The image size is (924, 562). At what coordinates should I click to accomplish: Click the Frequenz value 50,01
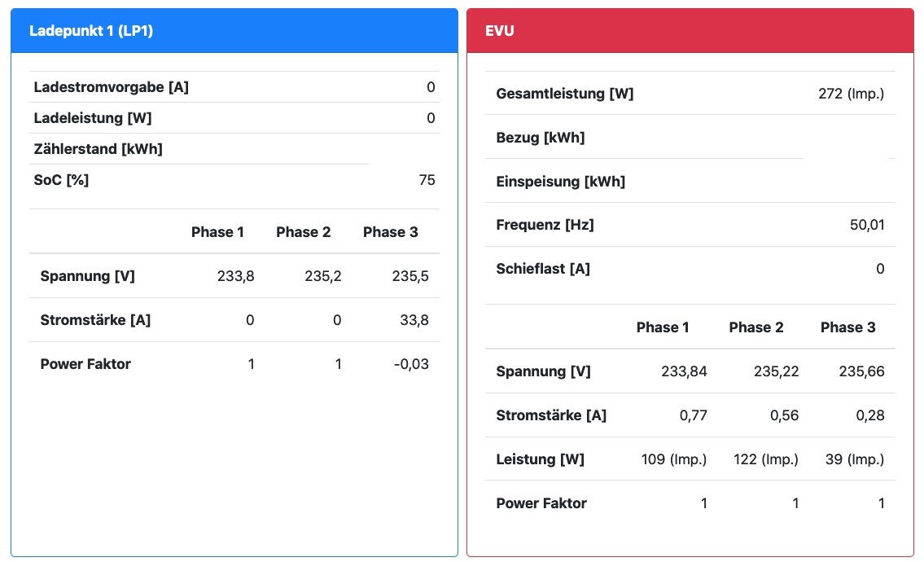pos(867,225)
